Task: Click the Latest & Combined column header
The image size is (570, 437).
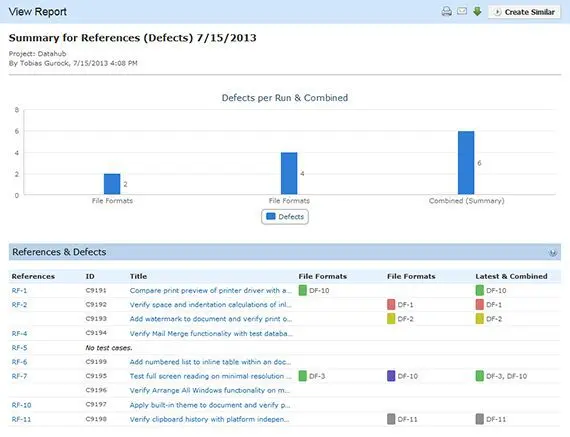Action: click(x=511, y=276)
